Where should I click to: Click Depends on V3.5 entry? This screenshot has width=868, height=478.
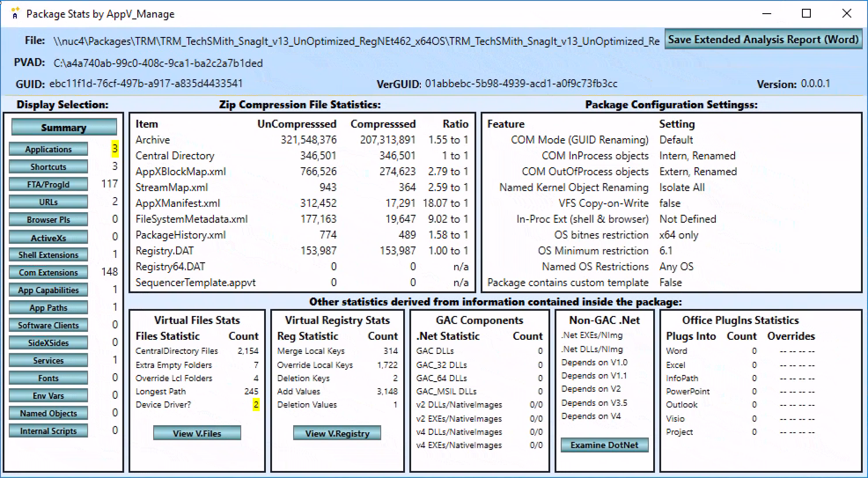coord(594,403)
